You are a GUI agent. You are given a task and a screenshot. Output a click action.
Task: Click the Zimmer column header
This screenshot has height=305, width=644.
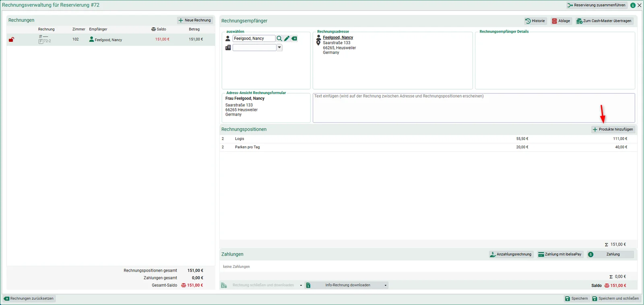tap(79, 29)
